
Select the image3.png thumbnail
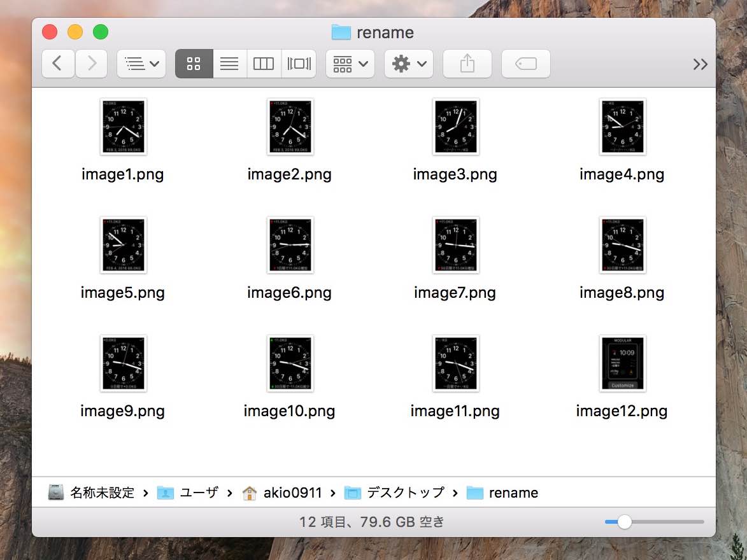pyautogui.click(x=456, y=127)
